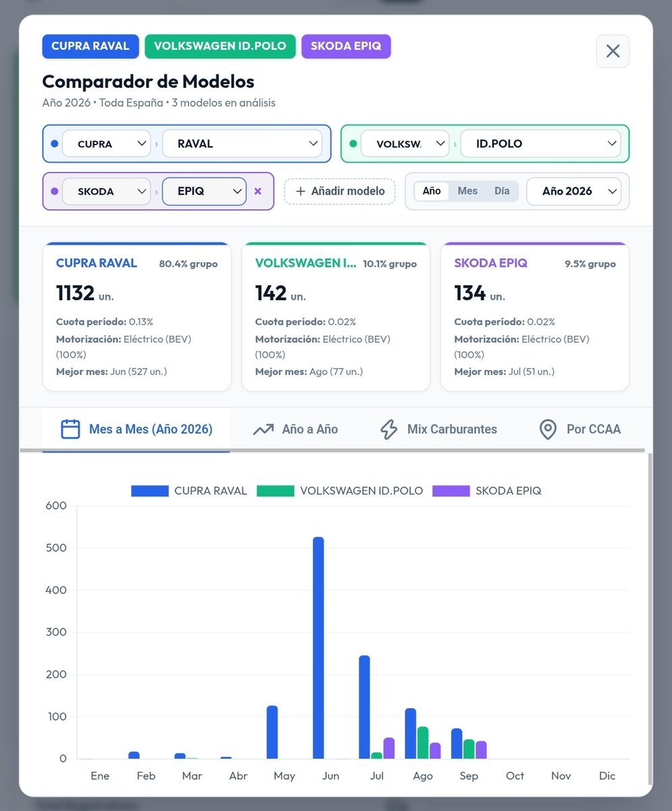The image size is (672, 811).
Task: Open the Año 2026 year dropdown
Action: coord(573,191)
